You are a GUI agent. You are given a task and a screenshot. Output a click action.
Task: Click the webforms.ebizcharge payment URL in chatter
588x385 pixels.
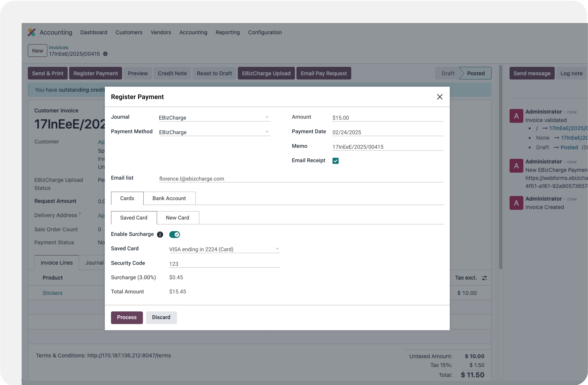tap(556, 182)
